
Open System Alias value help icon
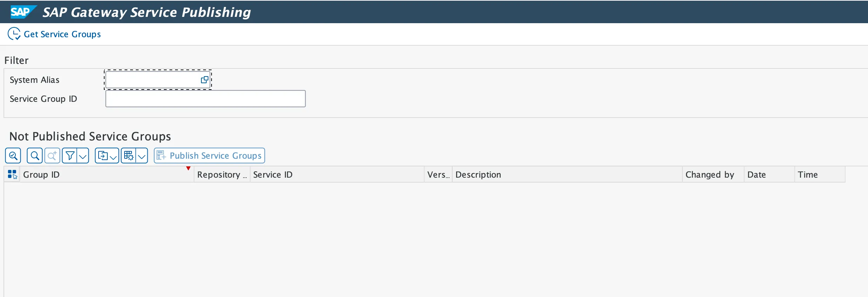point(205,80)
